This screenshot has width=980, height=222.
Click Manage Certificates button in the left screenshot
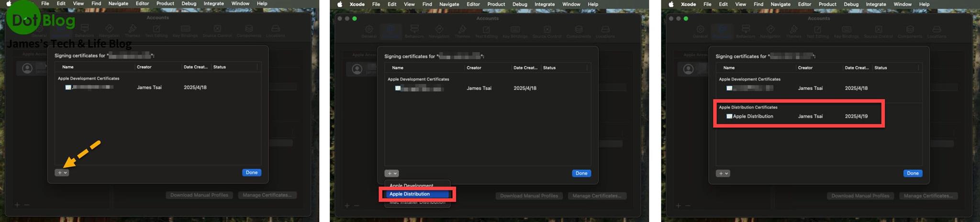coord(267,195)
